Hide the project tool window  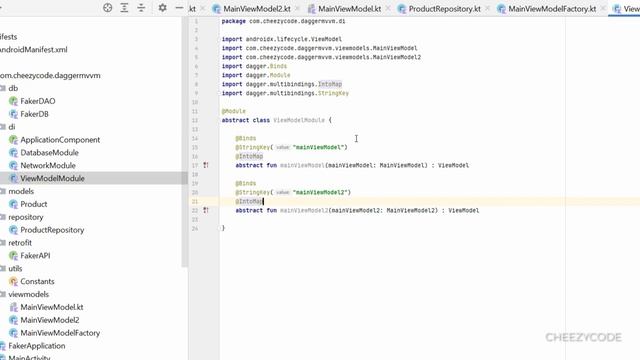tap(179, 8)
